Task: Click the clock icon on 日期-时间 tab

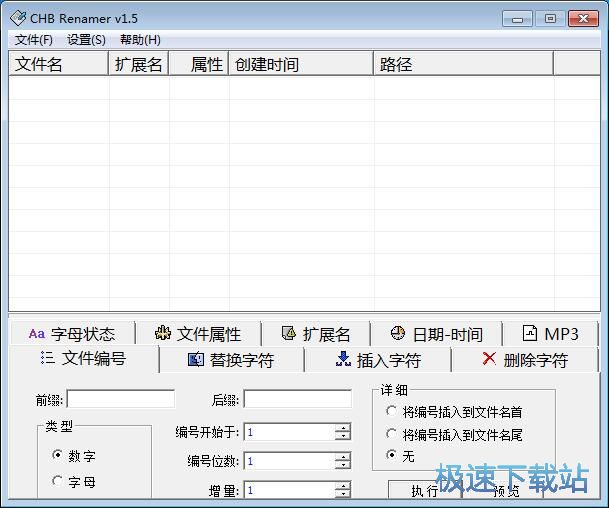Action: [398, 333]
